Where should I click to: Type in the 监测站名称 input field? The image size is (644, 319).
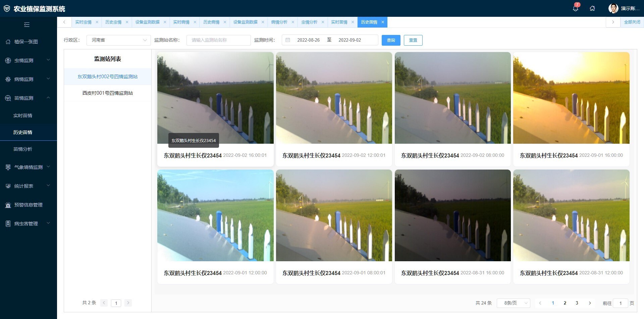tap(218, 40)
